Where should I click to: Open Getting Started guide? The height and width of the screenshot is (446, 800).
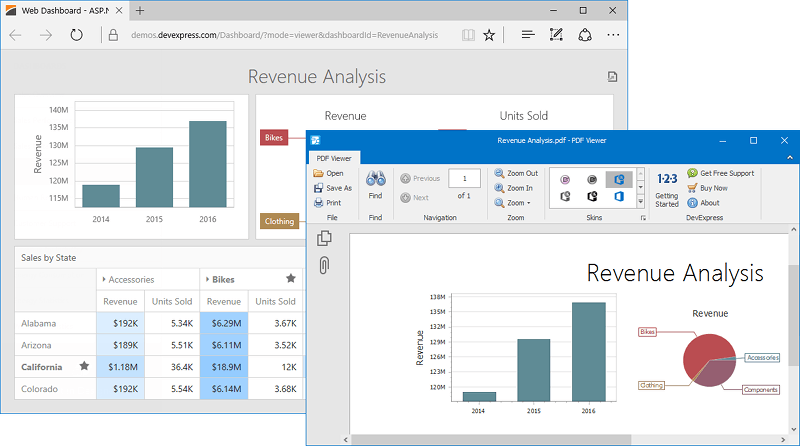click(x=667, y=189)
